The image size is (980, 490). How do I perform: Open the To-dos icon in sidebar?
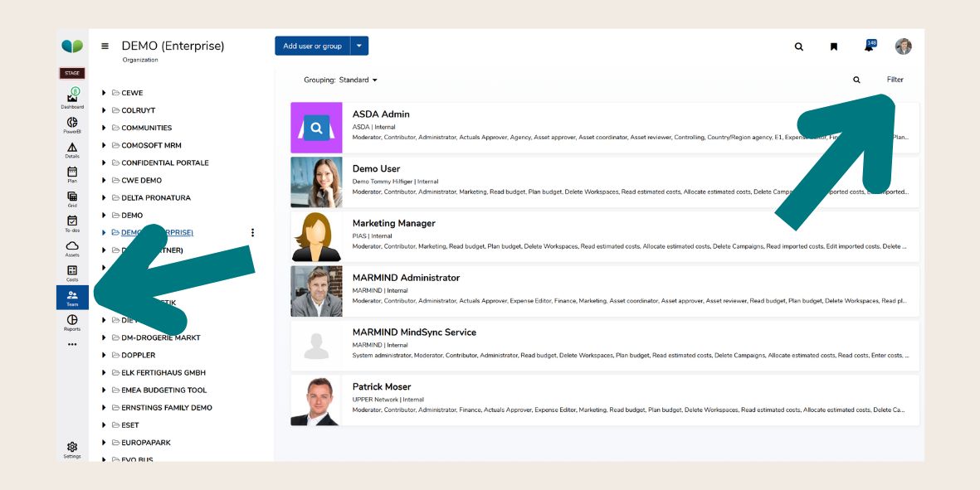[x=72, y=221]
